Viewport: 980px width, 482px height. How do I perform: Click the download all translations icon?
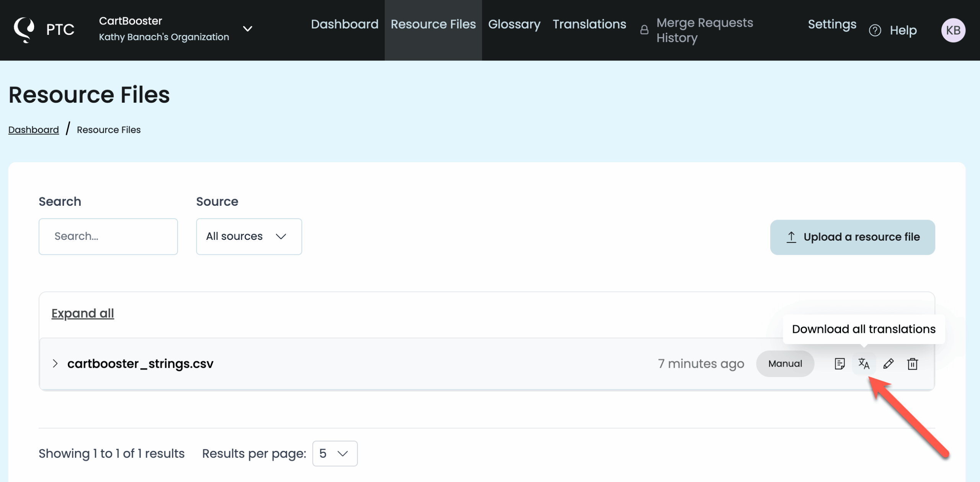click(864, 363)
